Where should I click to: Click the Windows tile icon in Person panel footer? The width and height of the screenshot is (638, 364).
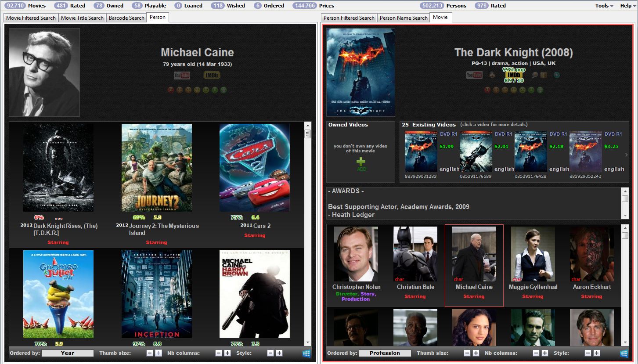point(306,353)
